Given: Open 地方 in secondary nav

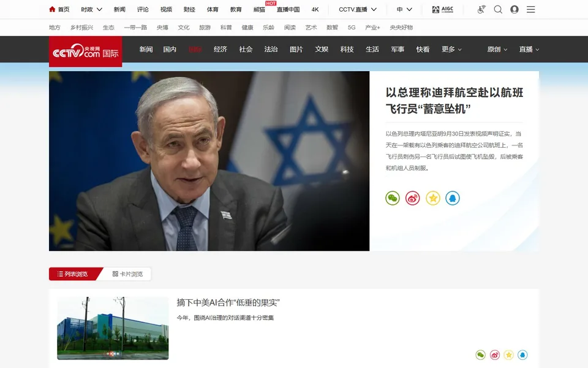Looking at the screenshot, I should point(55,28).
